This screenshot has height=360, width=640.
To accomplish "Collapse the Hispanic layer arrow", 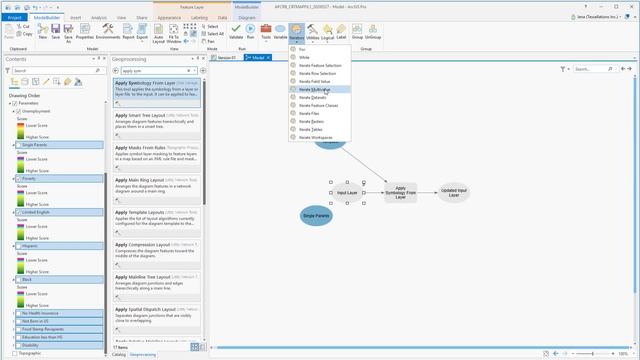I will [13, 246].
